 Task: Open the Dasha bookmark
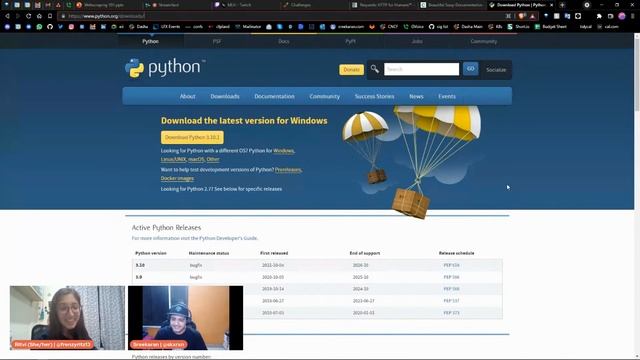(x=138, y=27)
